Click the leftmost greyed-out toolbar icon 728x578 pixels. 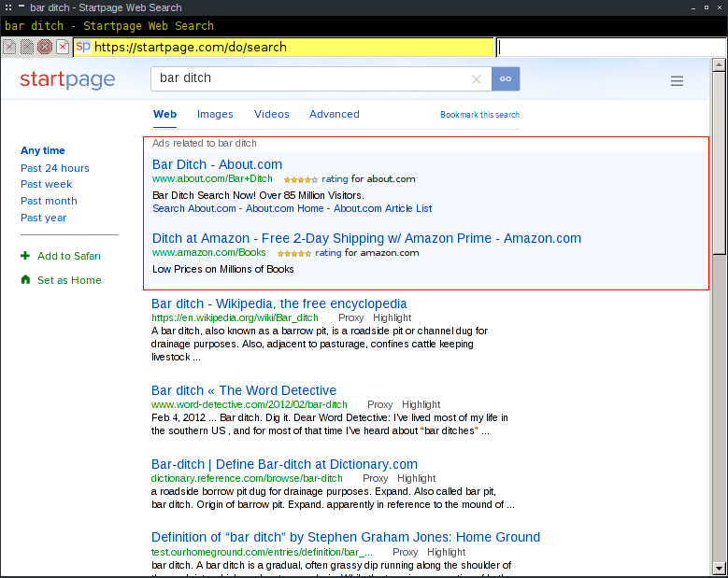pyautogui.click(x=9, y=47)
